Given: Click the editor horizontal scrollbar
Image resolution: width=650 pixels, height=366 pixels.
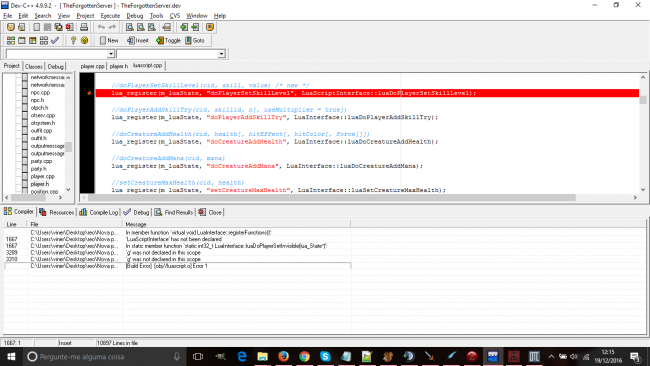Looking at the screenshot, I should click(x=332, y=198).
